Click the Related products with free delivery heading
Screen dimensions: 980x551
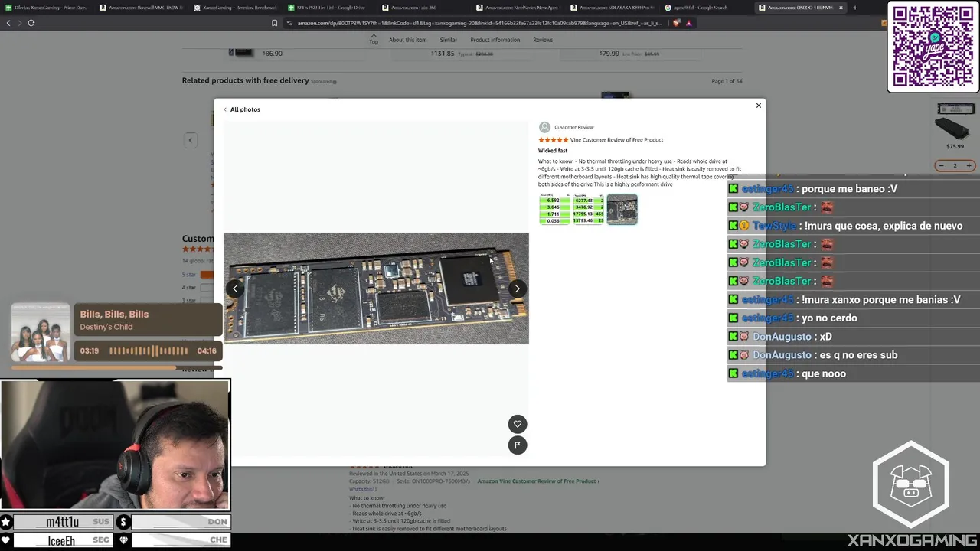[245, 80]
